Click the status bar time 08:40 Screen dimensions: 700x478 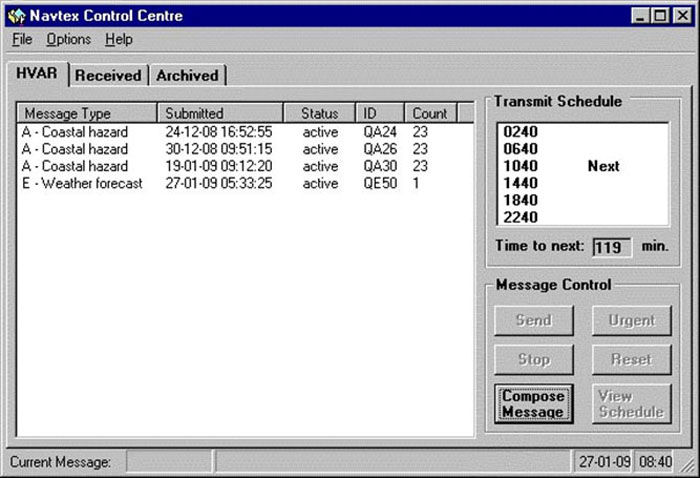pyautogui.click(x=655, y=461)
